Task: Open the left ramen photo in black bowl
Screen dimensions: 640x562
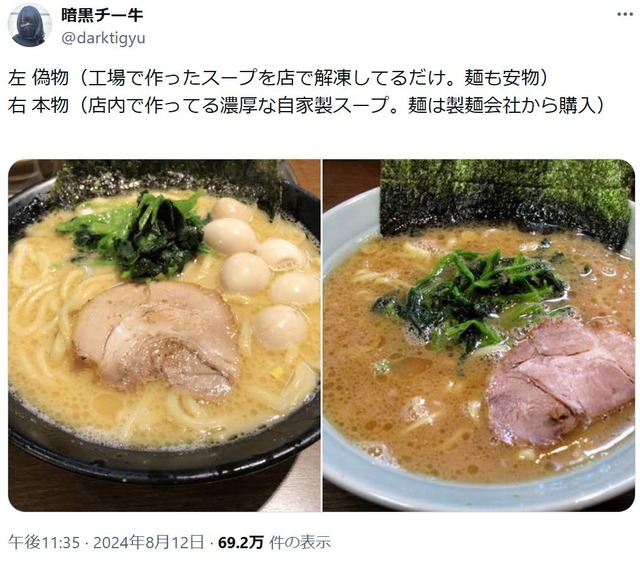Action: [164, 335]
